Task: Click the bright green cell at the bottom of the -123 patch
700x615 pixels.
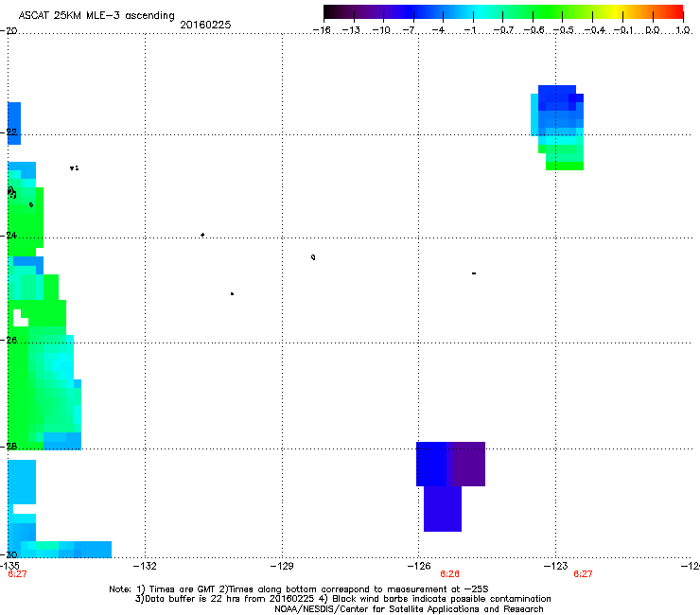Action: [x=565, y=166]
